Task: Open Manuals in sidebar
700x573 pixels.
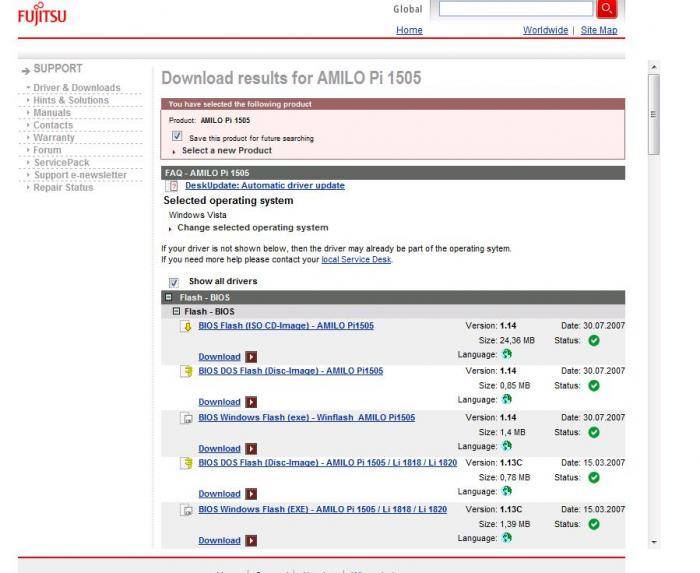Action: click(x=52, y=113)
